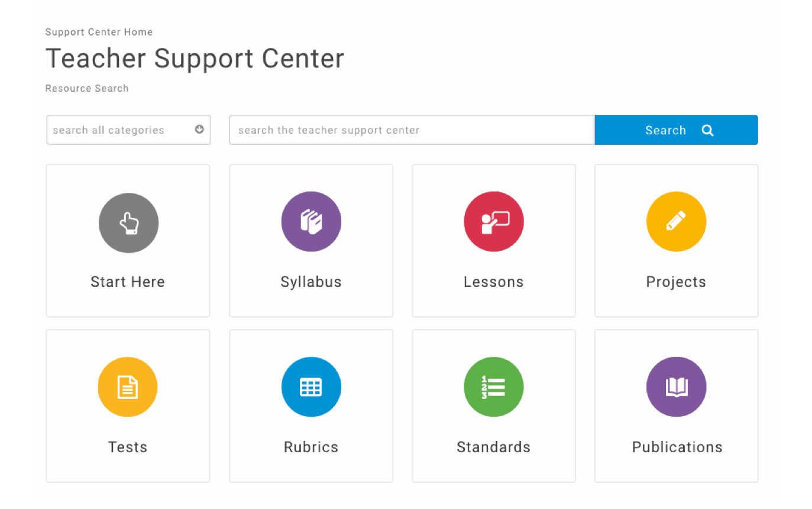
Task: Click the green Standards numbered list icon
Action: (494, 387)
